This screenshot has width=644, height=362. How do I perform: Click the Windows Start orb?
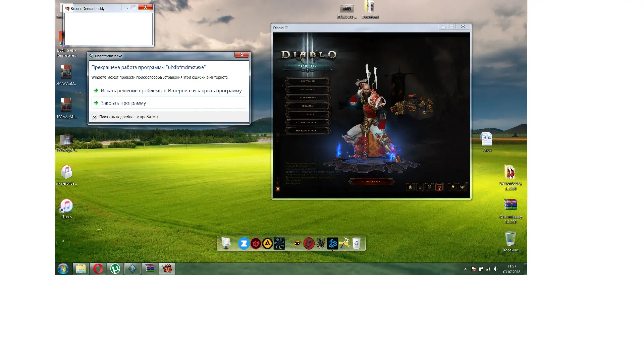(63, 268)
